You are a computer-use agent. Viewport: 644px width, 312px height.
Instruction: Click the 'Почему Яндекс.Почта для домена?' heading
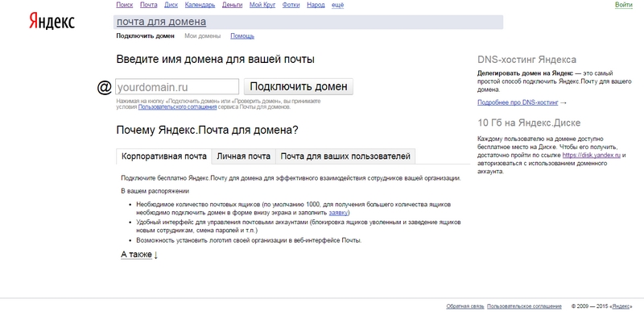(208, 131)
